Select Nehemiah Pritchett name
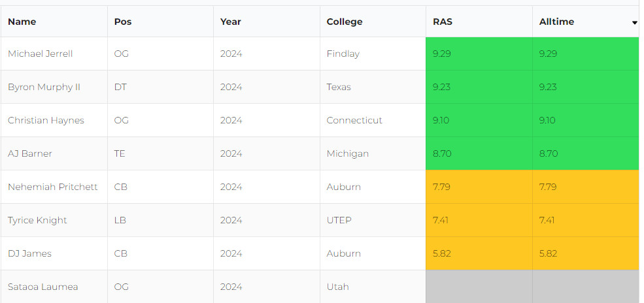 52,187
